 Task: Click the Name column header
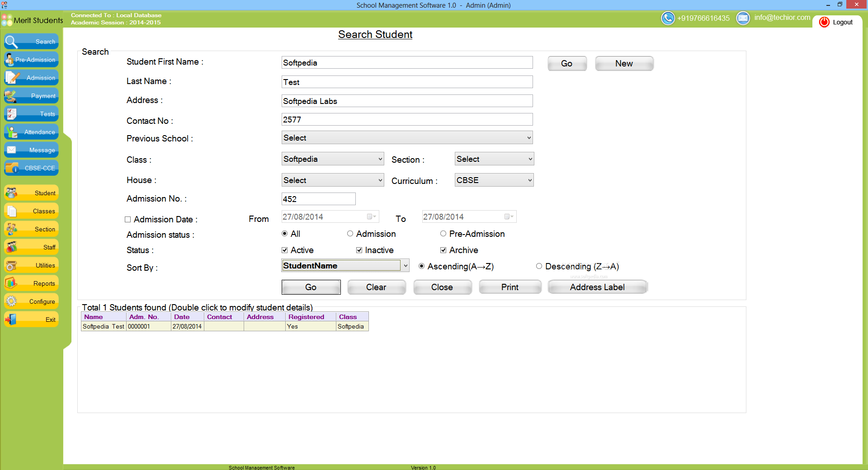[x=104, y=317]
